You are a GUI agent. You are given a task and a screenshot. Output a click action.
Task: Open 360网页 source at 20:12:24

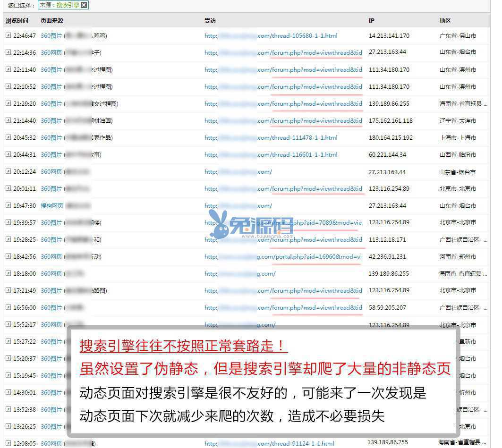[51, 172]
